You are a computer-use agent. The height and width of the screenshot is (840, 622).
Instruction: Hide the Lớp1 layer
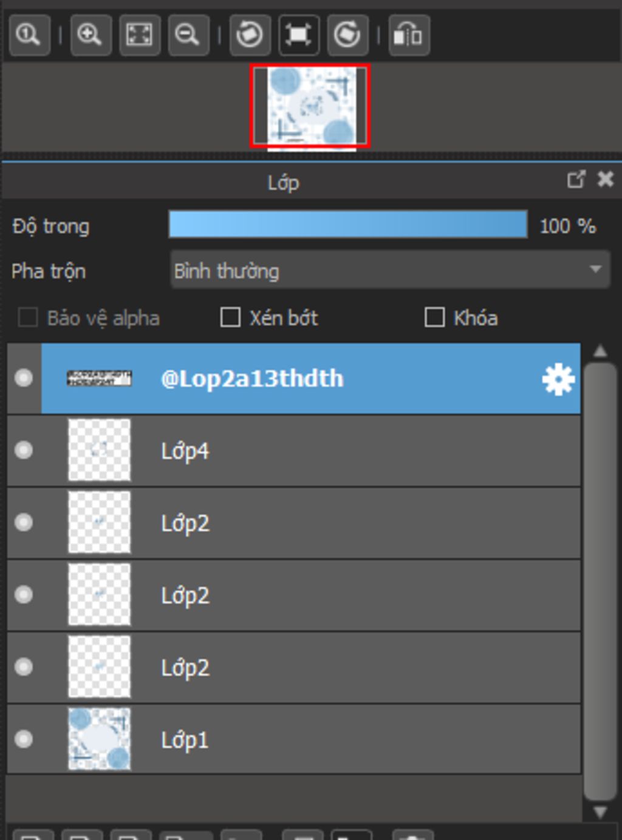[24, 739]
